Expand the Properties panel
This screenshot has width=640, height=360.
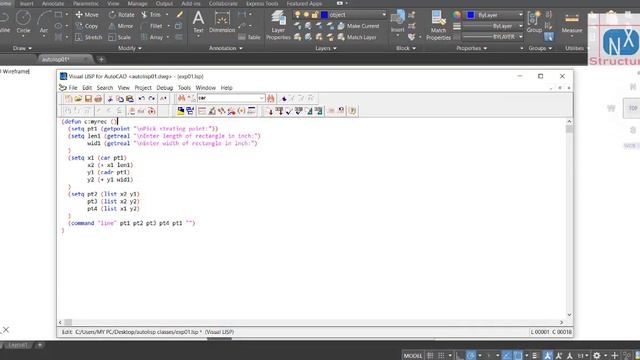point(471,48)
